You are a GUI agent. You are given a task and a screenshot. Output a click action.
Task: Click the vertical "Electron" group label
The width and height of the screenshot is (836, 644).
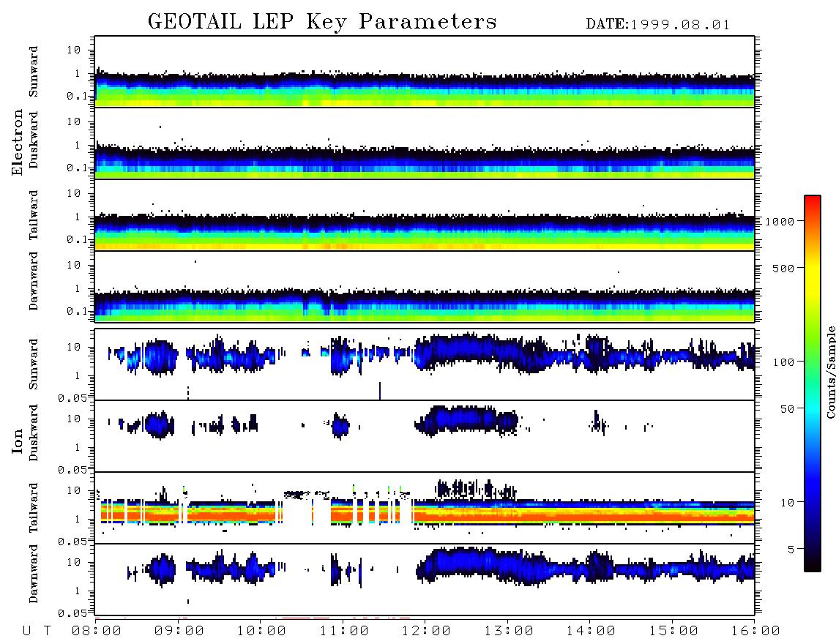coord(18,142)
